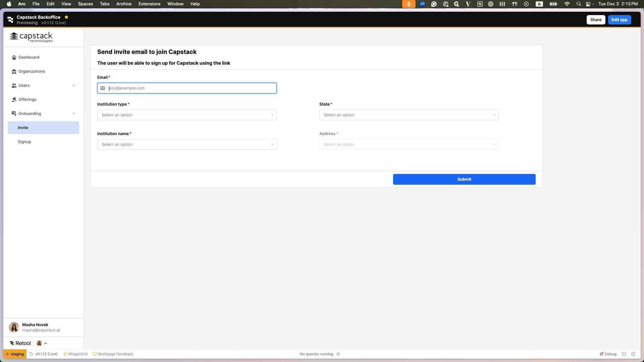Open the Extensions menu
644x362 pixels.
click(x=149, y=4)
